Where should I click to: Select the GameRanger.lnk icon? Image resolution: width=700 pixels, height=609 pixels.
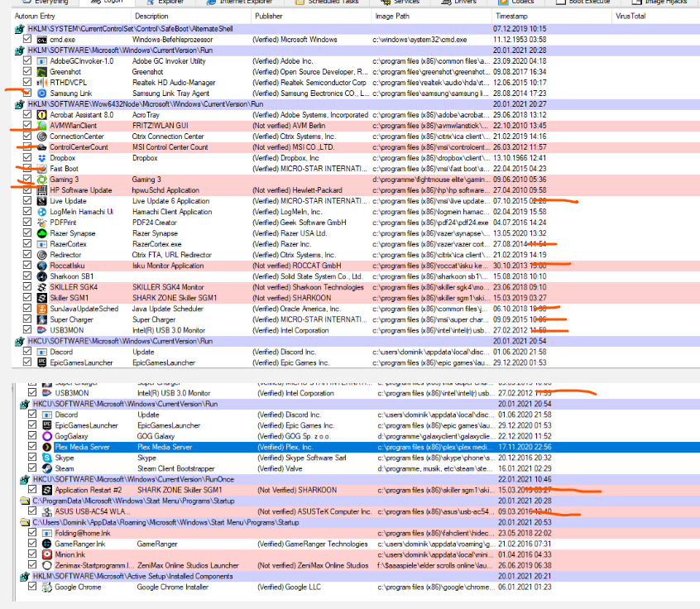(x=47, y=544)
